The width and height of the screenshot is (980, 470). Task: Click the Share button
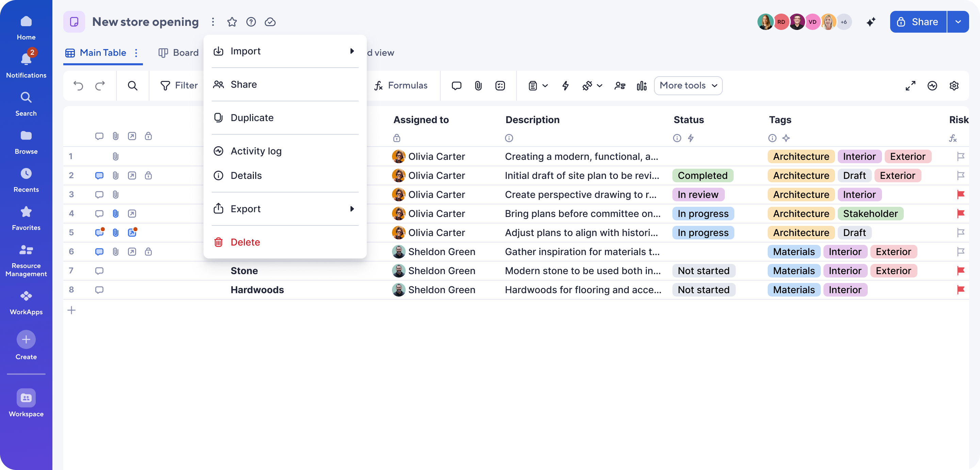pos(918,22)
